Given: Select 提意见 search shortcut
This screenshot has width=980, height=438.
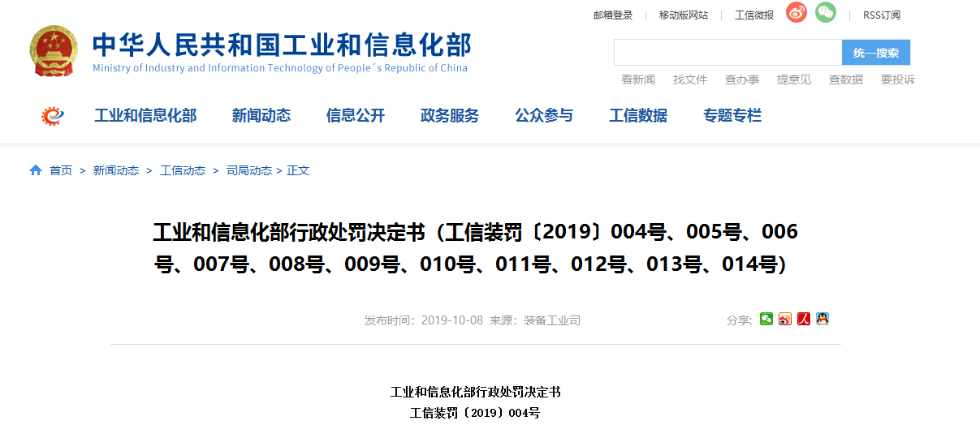Looking at the screenshot, I should coord(794,79).
